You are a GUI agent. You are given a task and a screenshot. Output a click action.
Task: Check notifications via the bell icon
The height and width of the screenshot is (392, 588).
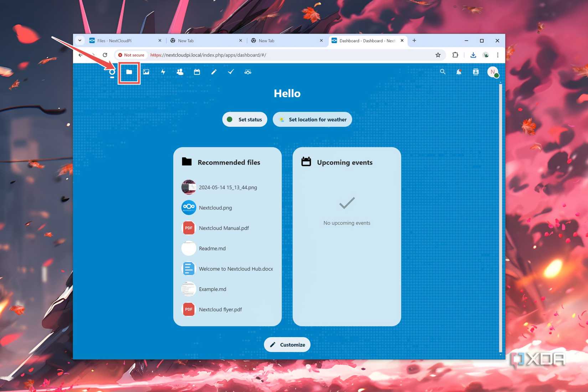tap(459, 72)
